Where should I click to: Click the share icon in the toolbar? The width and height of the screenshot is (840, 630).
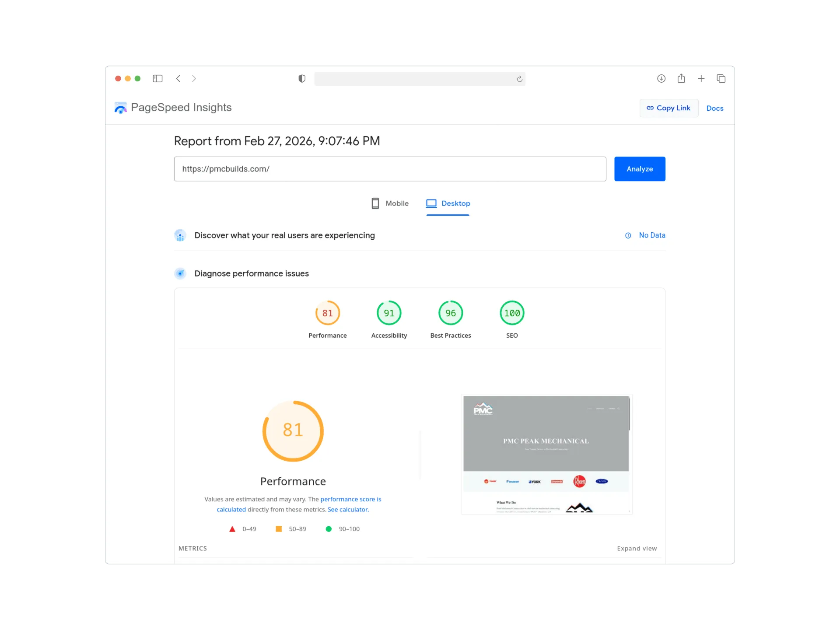[x=681, y=78]
